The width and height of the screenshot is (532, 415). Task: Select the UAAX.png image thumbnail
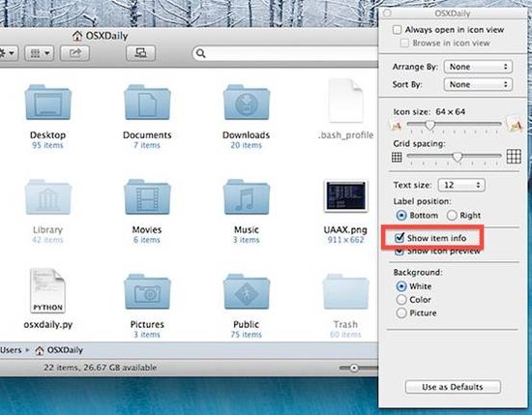click(345, 196)
